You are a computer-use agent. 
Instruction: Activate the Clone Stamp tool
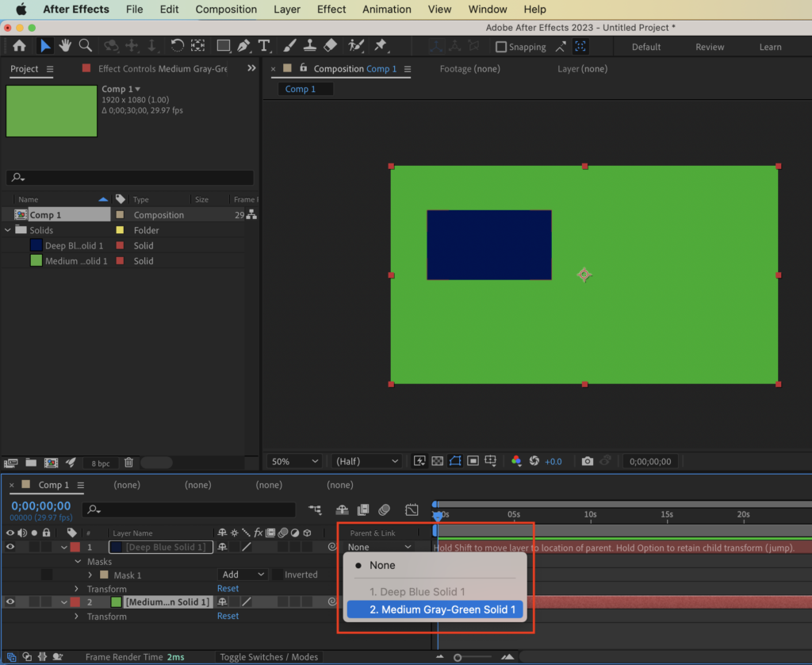tap(311, 46)
